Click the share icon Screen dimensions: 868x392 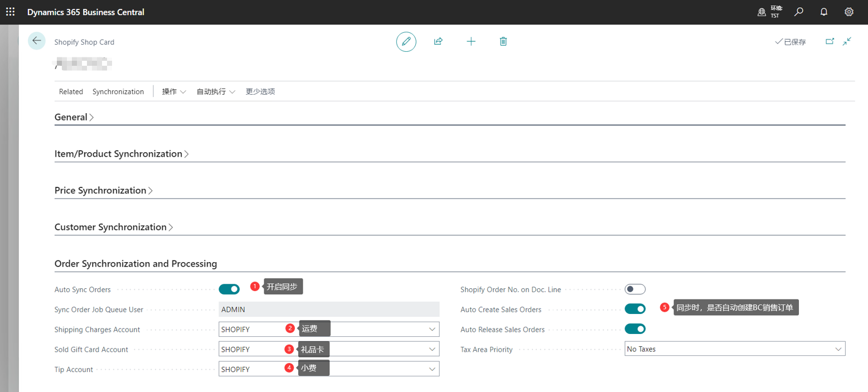[x=438, y=41]
